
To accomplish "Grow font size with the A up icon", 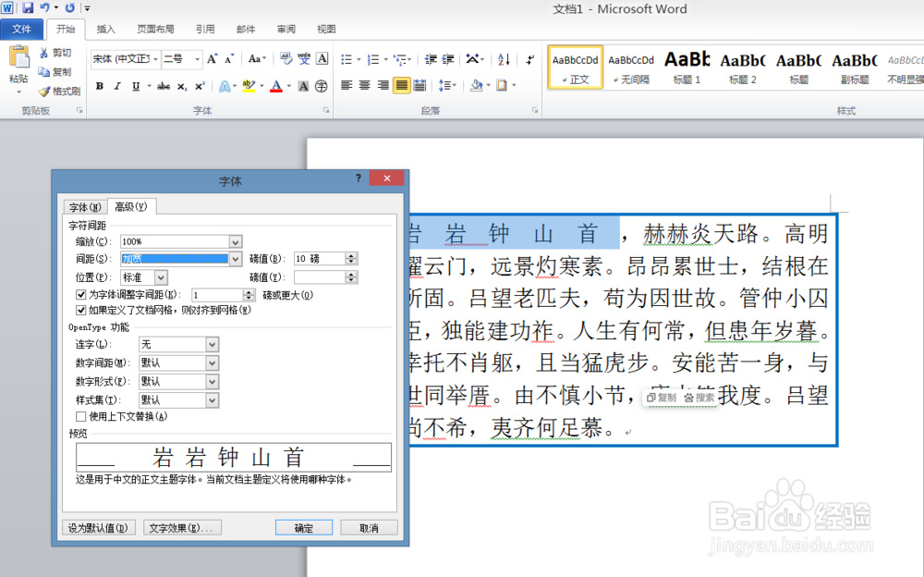I will pyautogui.click(x=213, y=59).
